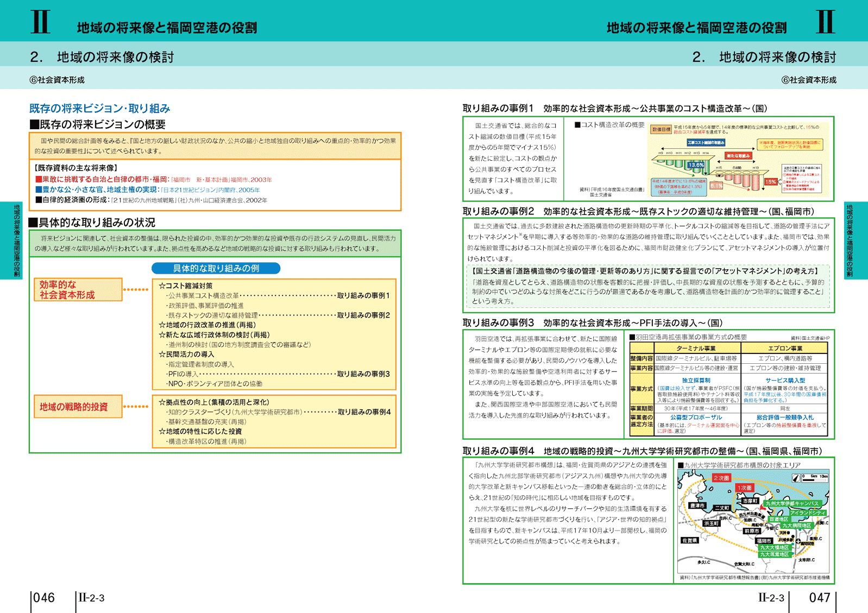
Task: Click the heading starting '取り組みの事例4'
Action: coord(642,451)
